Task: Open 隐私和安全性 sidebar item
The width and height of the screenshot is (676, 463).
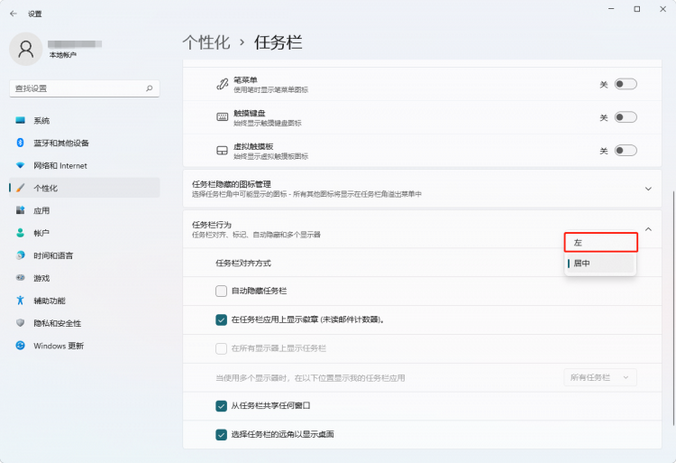Action: [84, 323]
